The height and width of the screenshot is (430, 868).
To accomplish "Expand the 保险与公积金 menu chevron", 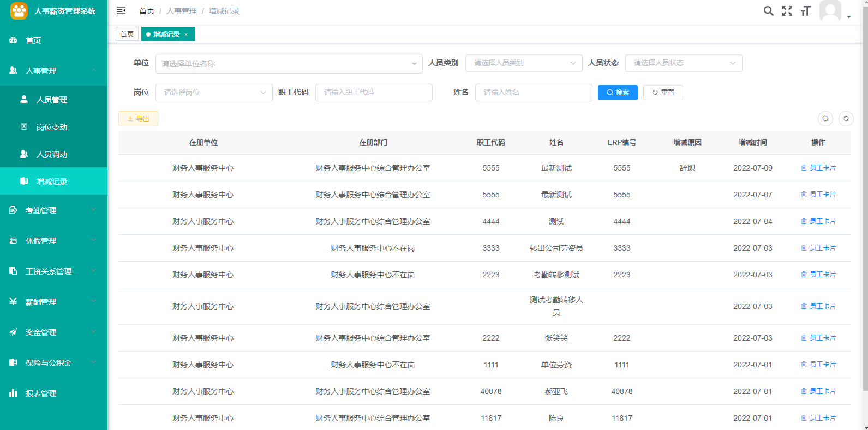I will pos(93,362).
